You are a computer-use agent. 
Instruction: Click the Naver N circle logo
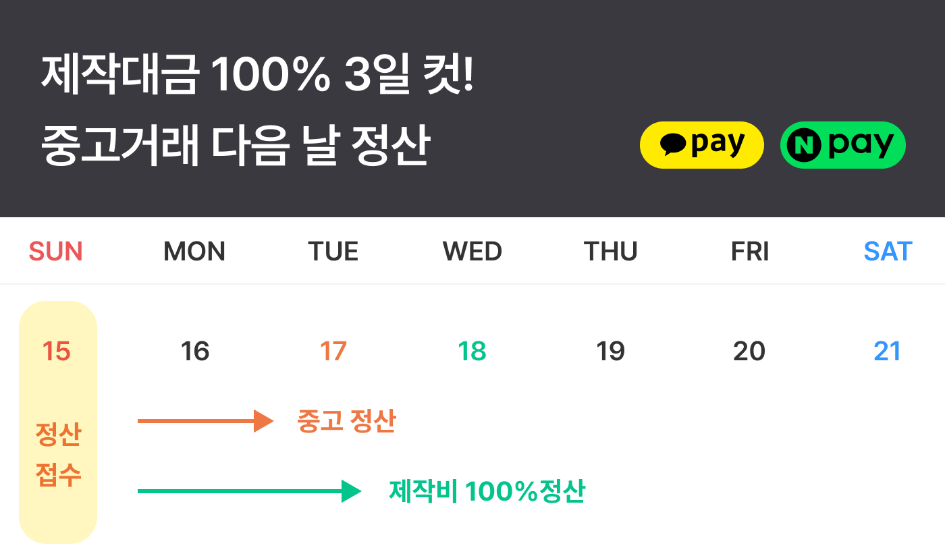(803, 145)
